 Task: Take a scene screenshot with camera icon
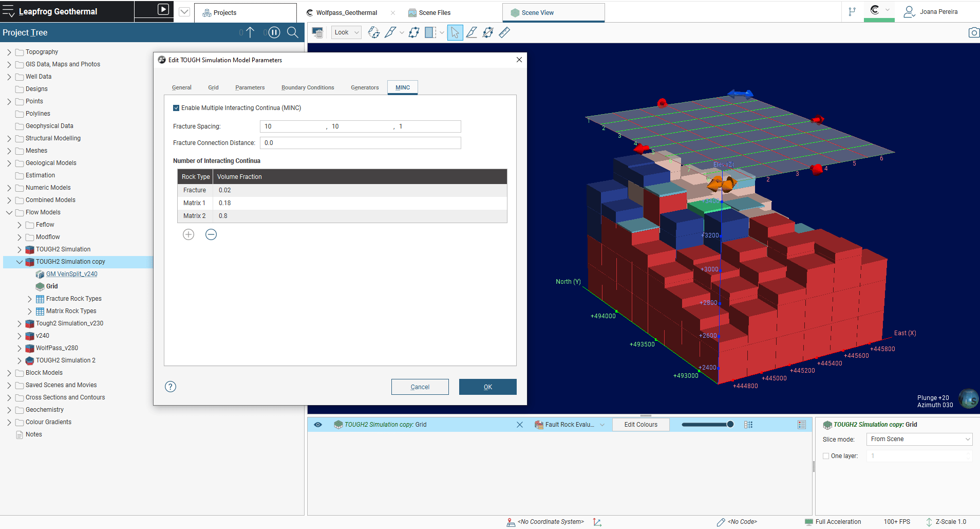click(973, 32)
